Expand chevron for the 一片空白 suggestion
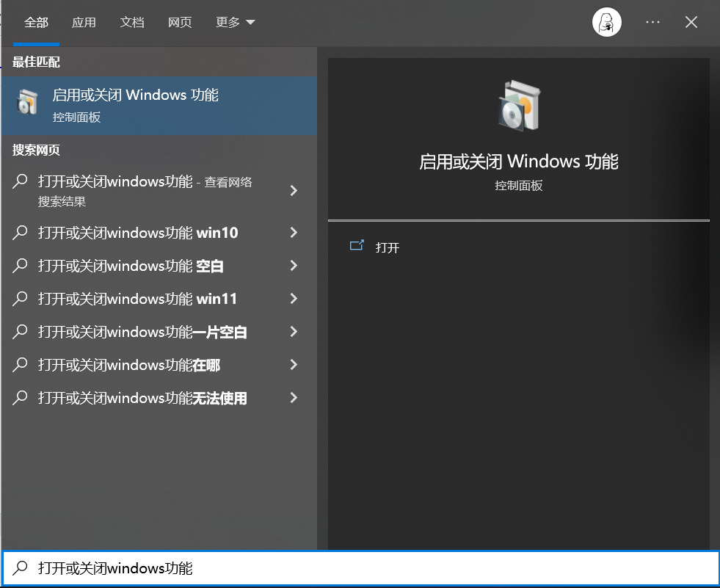Viewport: 720px width, 588px height. (x=294, y=332)
